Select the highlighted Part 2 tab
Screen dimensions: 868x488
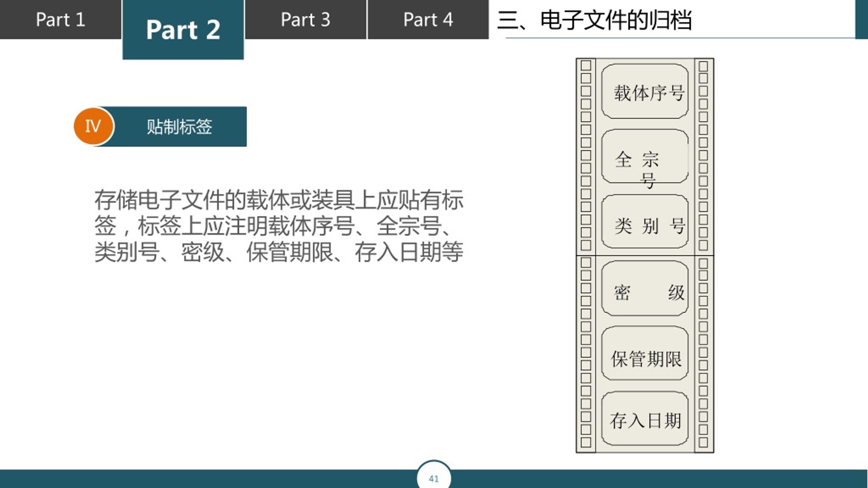point(183,29)
